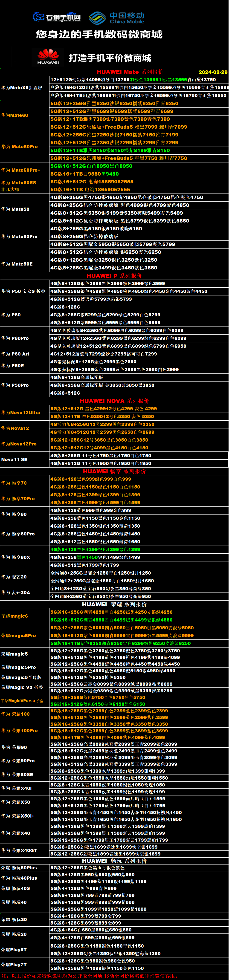Click the HUAWEI 荣耀 系列报价 section header
Viewport: 229px width, 980px height.
click(x=115, y=604)
